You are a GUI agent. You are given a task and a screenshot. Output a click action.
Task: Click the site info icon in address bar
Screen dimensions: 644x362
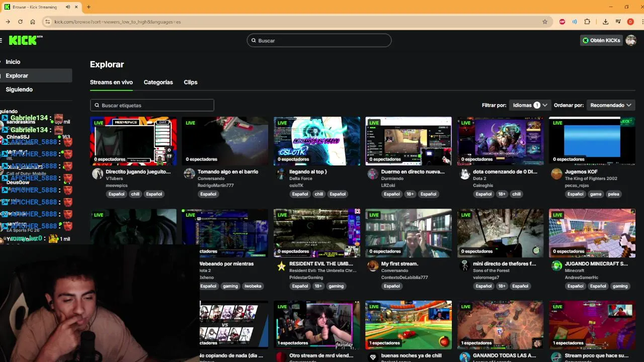pos(48,22)
